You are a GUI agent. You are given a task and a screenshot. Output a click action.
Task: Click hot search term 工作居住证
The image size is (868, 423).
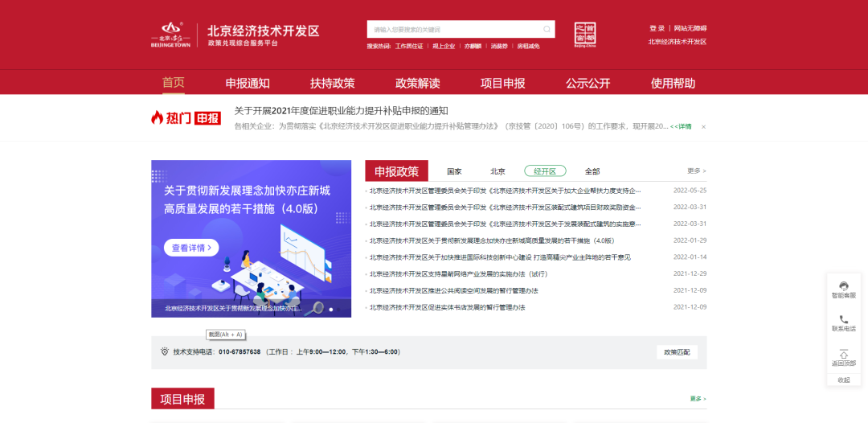(409, 46)
